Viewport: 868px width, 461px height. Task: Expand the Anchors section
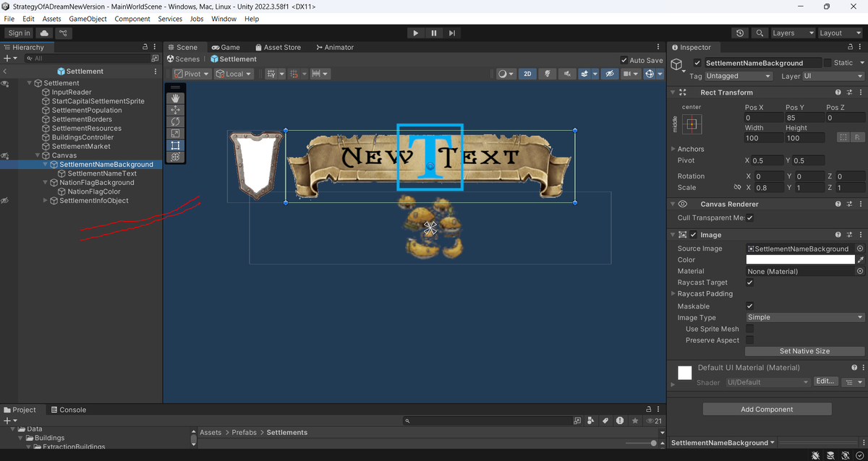tap(673, 149)
